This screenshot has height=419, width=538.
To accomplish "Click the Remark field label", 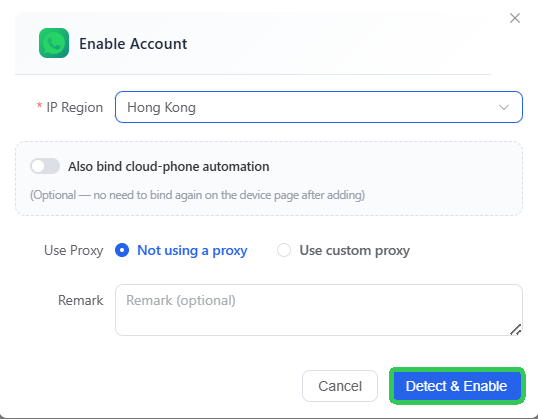I will click(x=81, y=300).
